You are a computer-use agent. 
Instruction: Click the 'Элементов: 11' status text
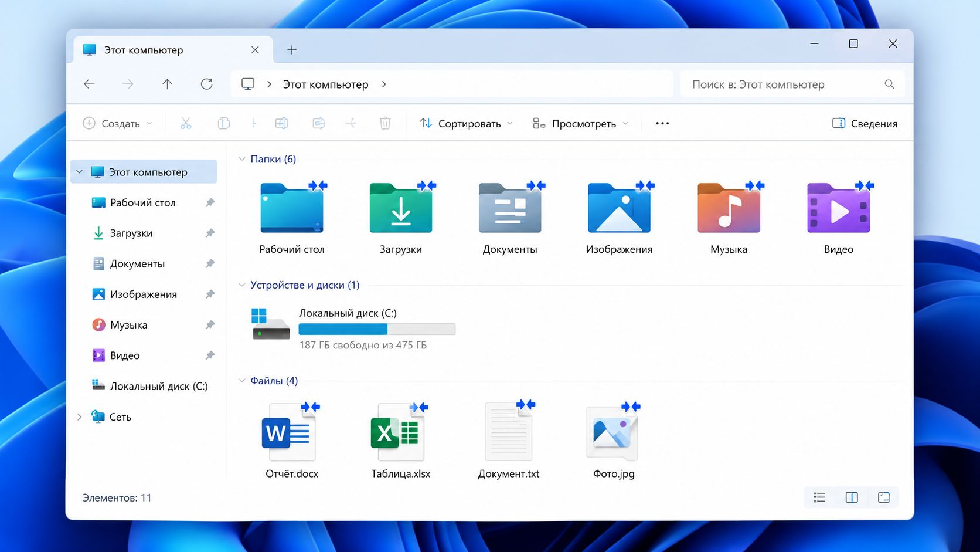click(117, 497)
